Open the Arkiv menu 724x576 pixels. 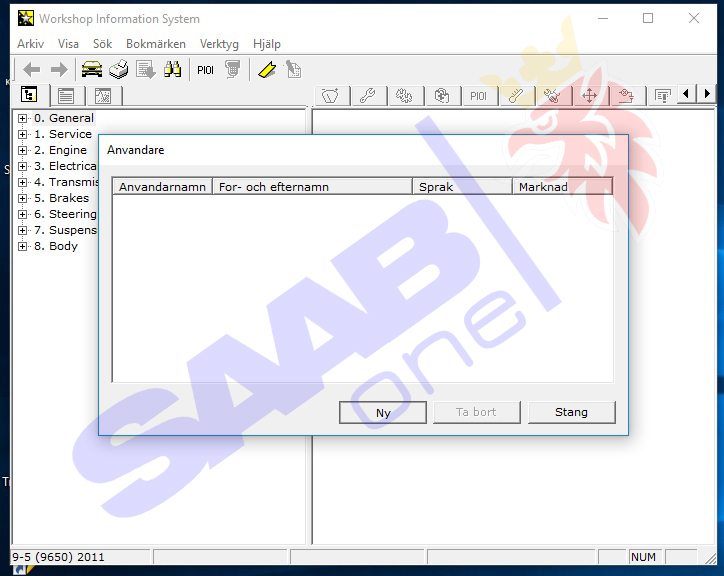[30, 44]
